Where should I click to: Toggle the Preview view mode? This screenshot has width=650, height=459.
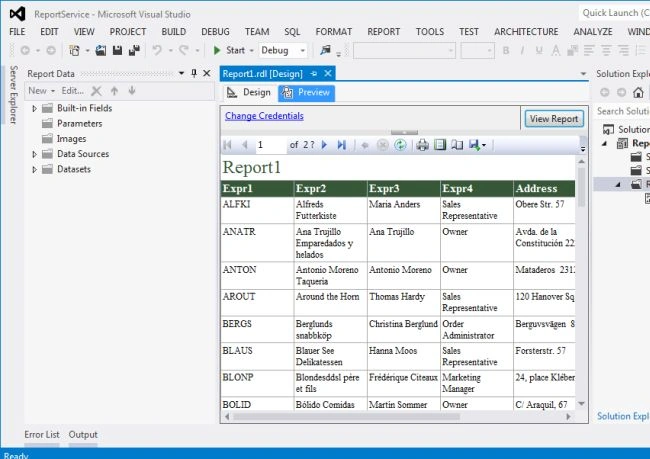[306, 92]
